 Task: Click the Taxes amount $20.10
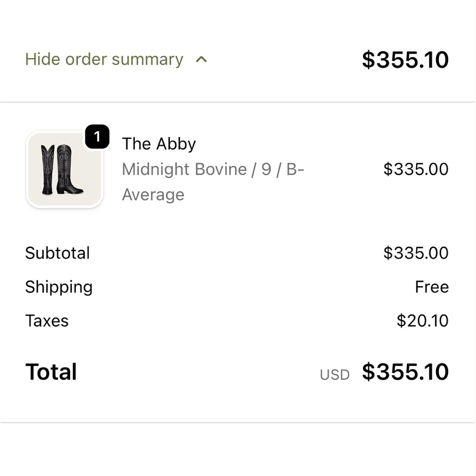423,321
